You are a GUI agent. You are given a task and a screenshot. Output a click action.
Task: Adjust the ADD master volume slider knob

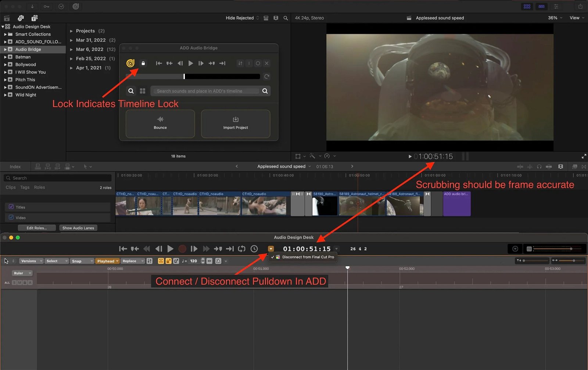pos(571,249)
